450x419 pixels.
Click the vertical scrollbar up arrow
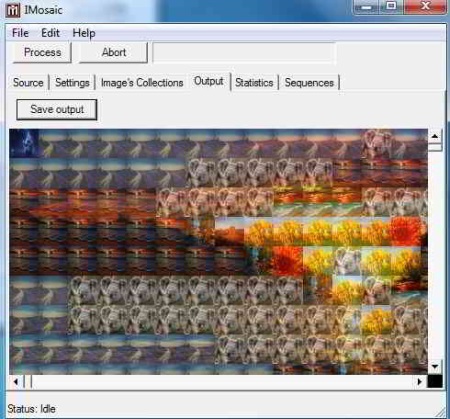(435, 136)
